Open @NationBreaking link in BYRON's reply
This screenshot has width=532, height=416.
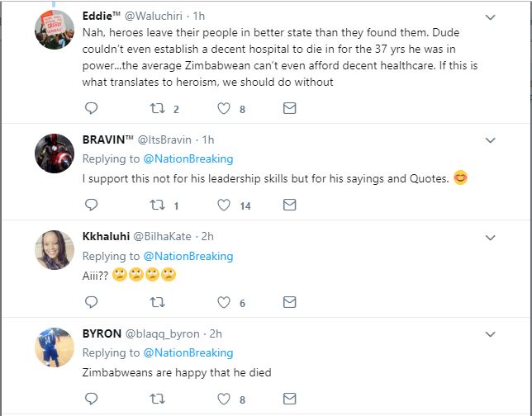(x=188, y=353)
